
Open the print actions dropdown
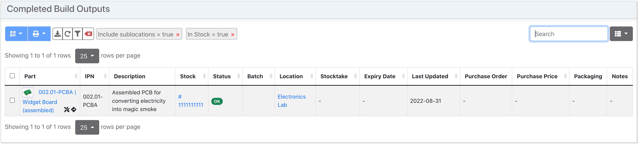(39, 34)
